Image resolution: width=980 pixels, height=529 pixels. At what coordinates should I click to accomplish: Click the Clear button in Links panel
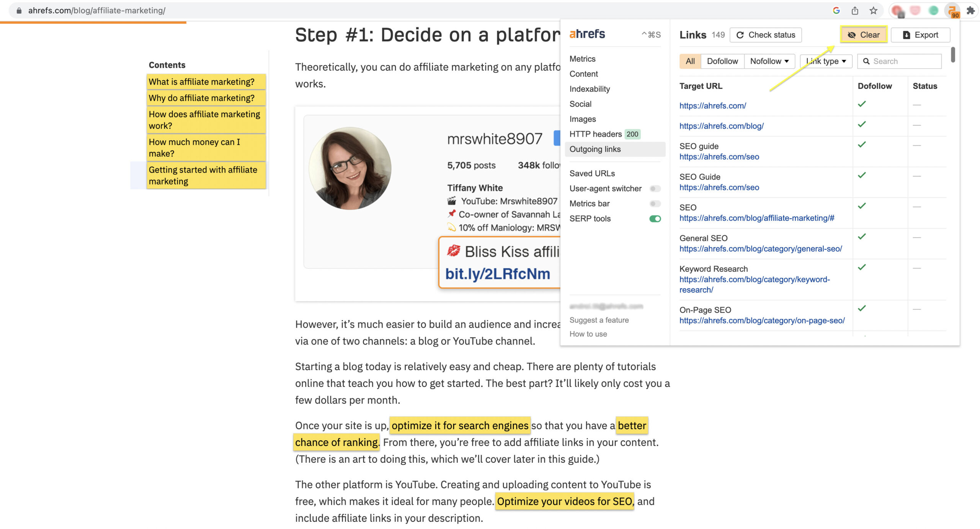864,34
